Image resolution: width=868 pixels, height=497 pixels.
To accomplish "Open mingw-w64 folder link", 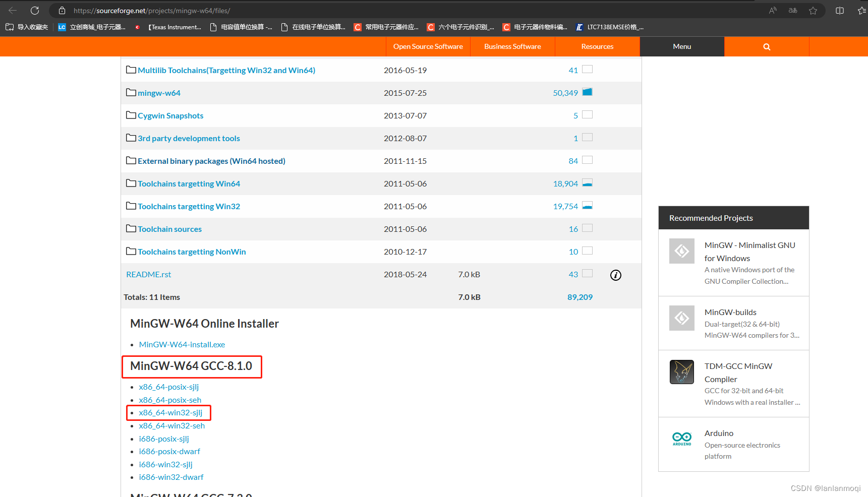I will 159,93.
